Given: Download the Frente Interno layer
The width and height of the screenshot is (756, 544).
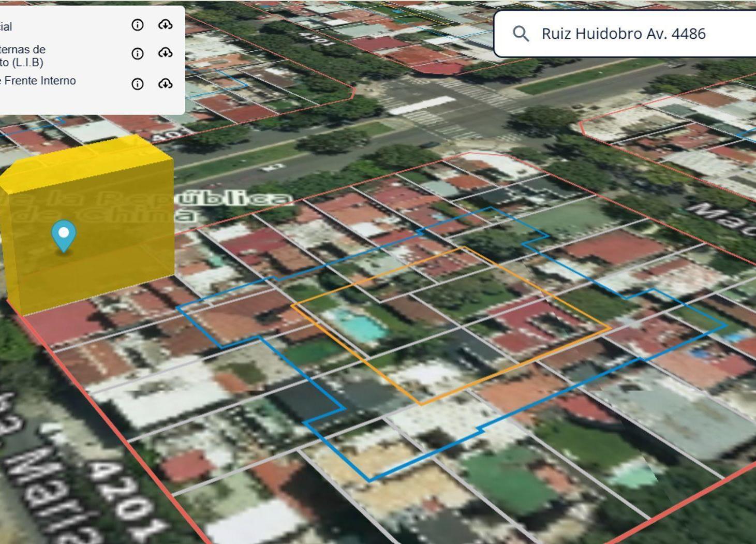Looking at the screenshot, I should pos(165,83).
